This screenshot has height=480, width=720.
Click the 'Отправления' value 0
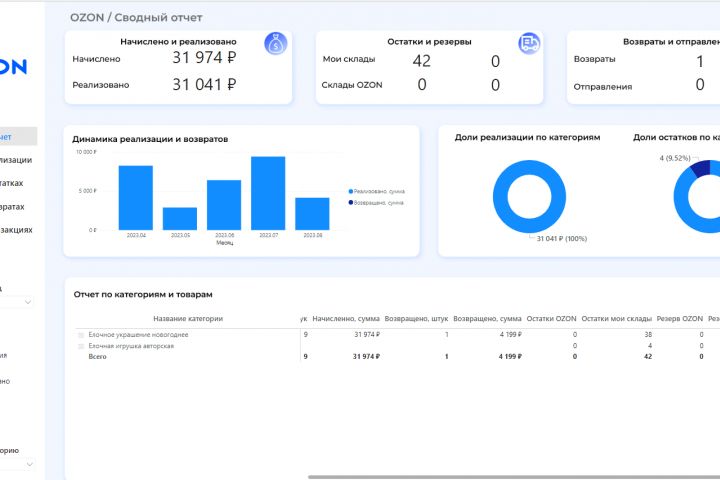click(x=700, y=84)
